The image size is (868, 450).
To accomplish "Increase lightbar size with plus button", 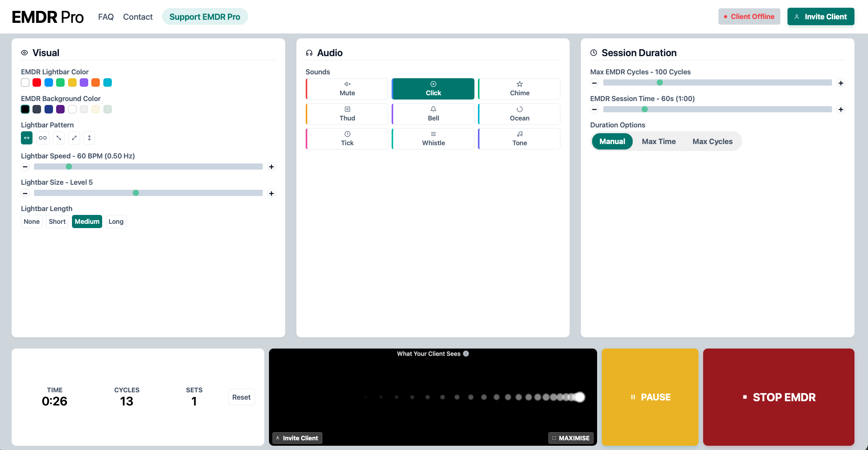I will [272, 193].
